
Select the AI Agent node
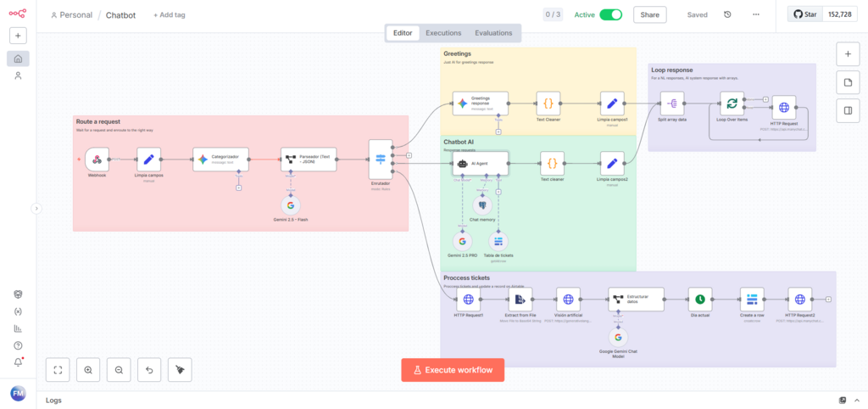(x=480, y=164)
